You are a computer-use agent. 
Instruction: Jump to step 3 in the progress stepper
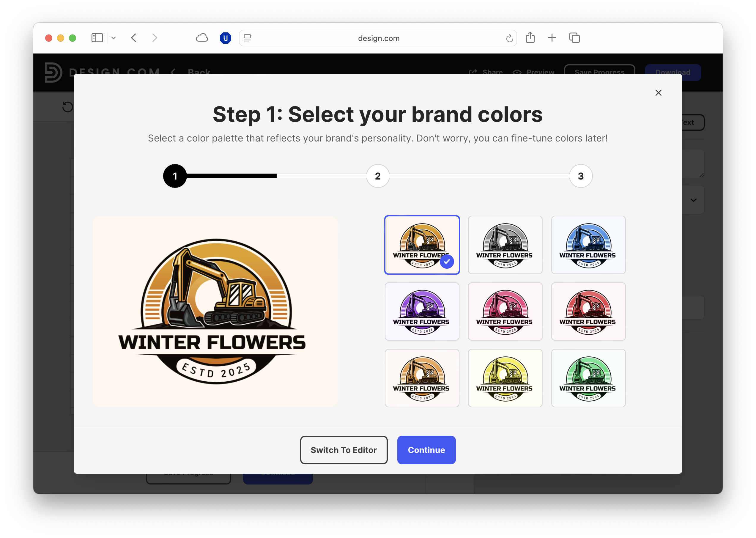tap(580, 176)
